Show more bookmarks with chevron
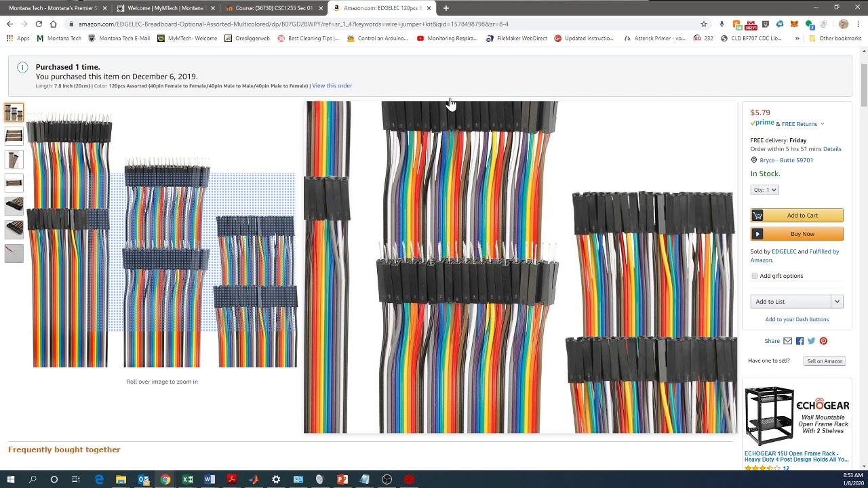Viewport: 868px width, 488px height. coord(797,38)
